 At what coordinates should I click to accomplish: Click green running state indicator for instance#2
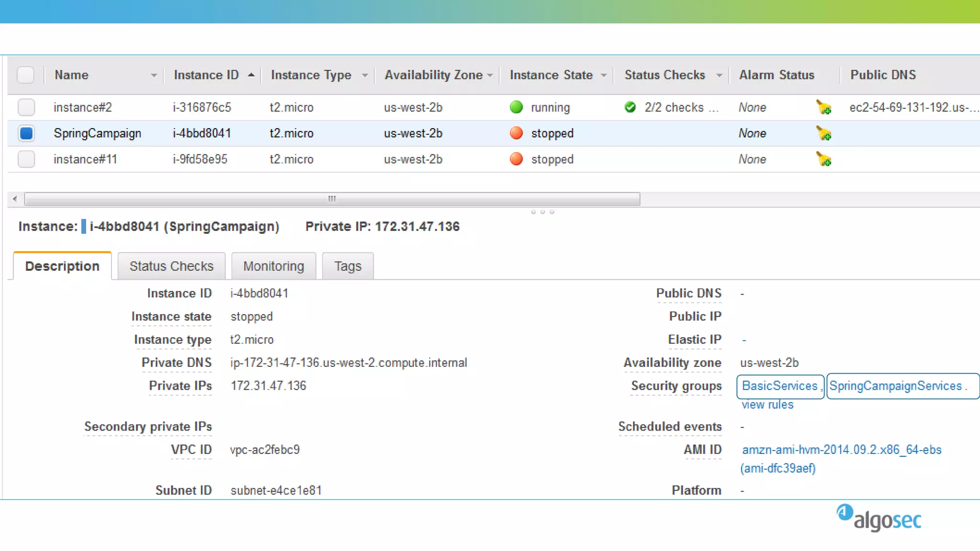click(516, 107)
